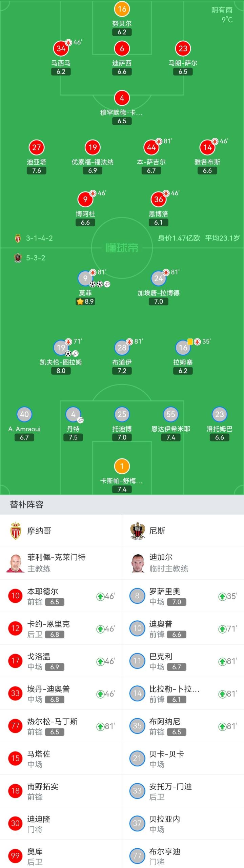Open coach 菲利佩-克莱门特 profile photo
Viewport: 244px width, 868px height.
(15, 563)
